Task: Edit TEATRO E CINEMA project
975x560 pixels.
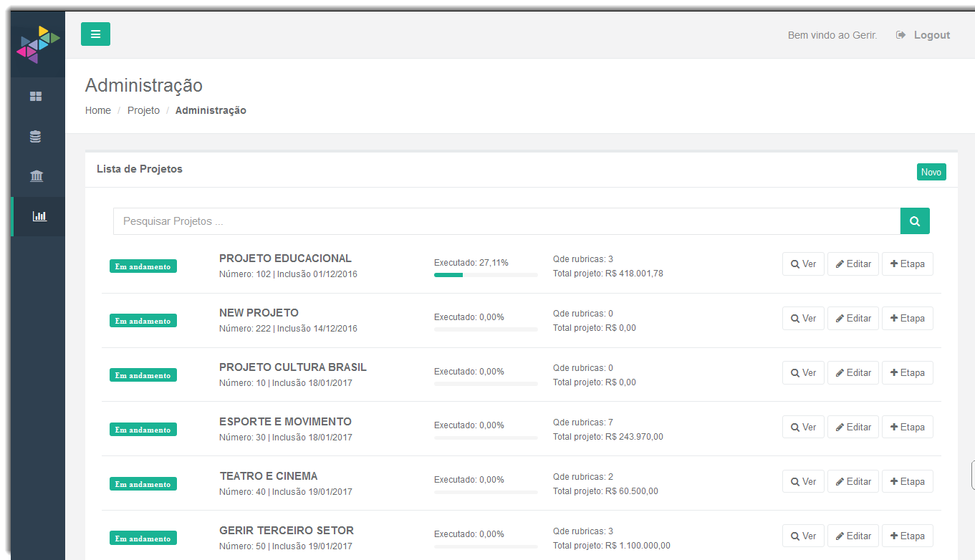Action: click(853, 481)
